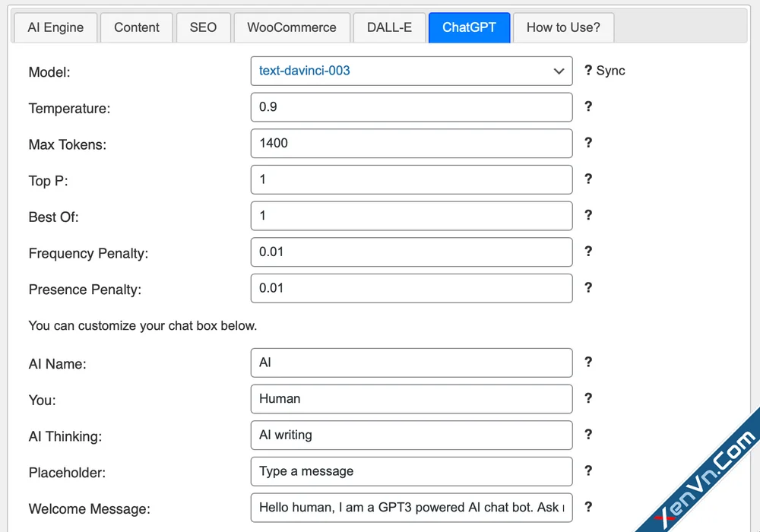760x532 pixels.
Task: View Frequency Penalty help info
Action: tap(588, 252)
